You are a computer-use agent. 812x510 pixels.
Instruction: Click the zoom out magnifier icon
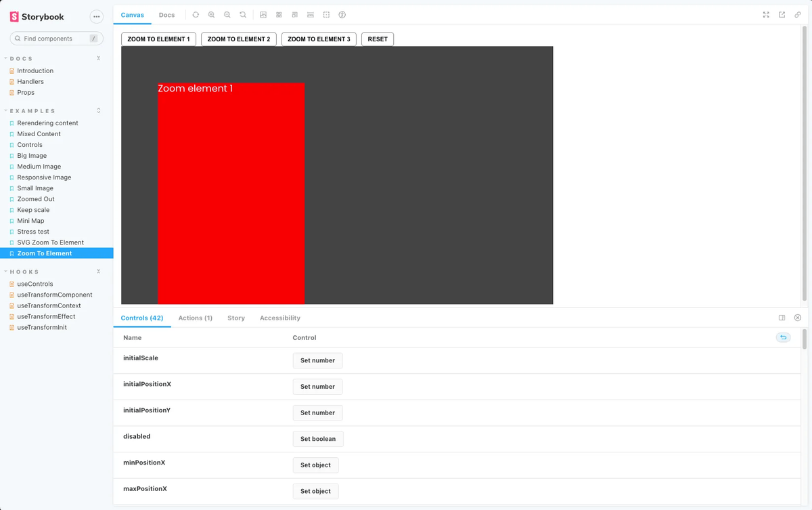pyautogui.click(x=227, y=15)
